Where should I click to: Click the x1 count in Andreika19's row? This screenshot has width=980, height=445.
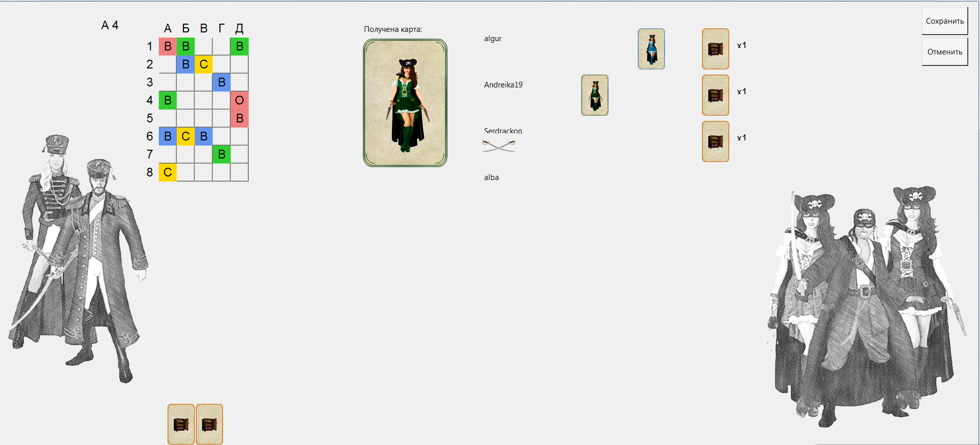tap(742, 92)
